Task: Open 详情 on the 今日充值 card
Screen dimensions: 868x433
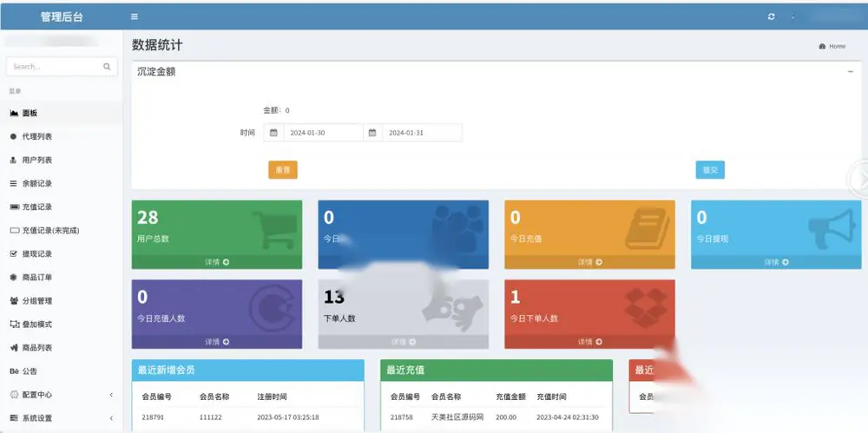Action: tap(589, 262)
